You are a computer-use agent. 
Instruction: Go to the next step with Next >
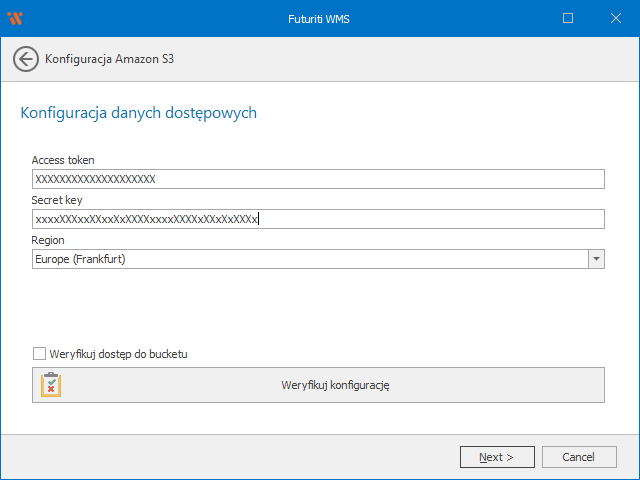pyautogui.click(x=497, y=457)
